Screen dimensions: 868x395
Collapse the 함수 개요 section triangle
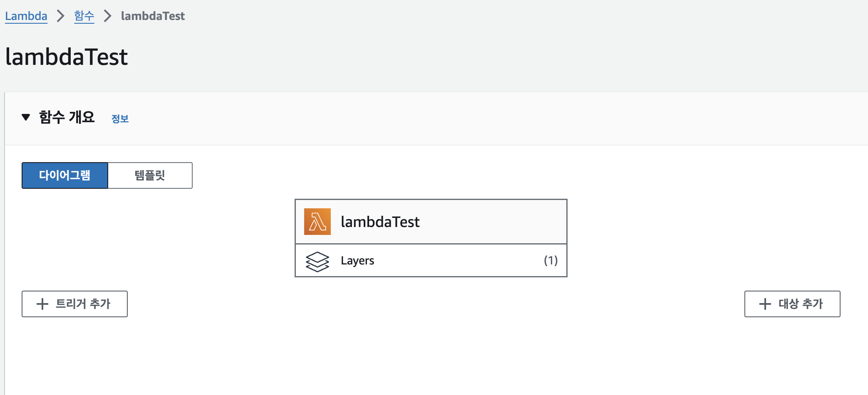26,117
